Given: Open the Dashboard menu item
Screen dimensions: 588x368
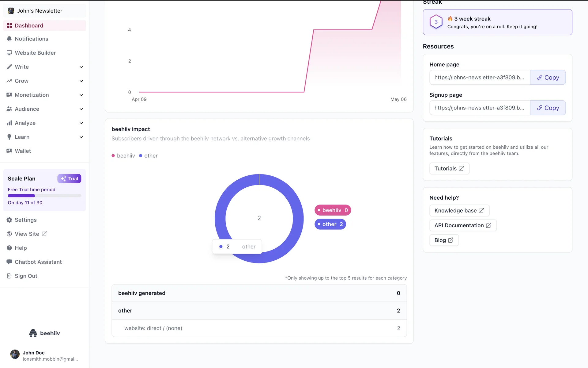Looking at the screenshot, I should [x=29, y=25].
